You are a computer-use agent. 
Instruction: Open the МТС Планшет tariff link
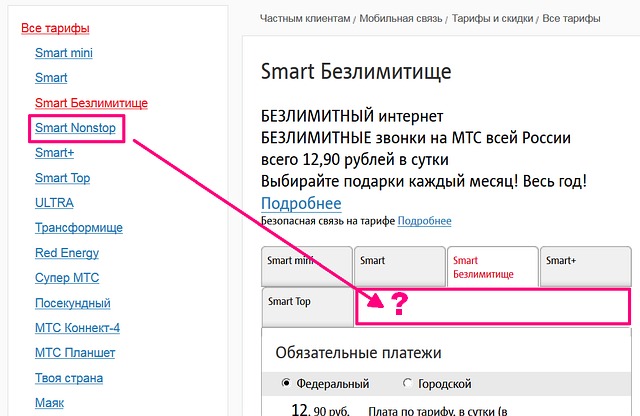point(75,353)
